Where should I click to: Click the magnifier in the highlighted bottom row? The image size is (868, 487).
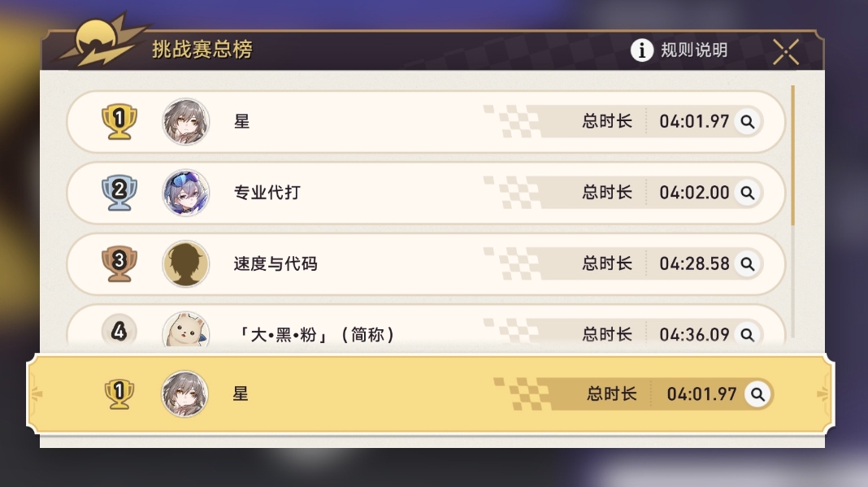pos(757,394)
